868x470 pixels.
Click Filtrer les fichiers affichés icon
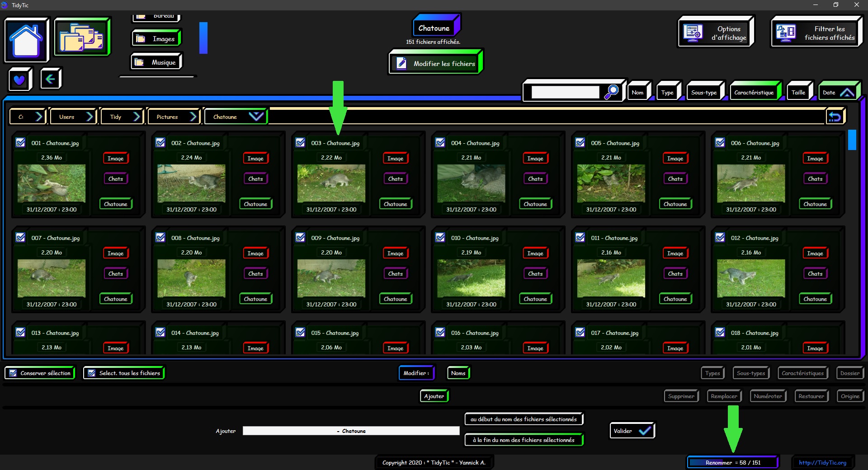pos(786,33)
